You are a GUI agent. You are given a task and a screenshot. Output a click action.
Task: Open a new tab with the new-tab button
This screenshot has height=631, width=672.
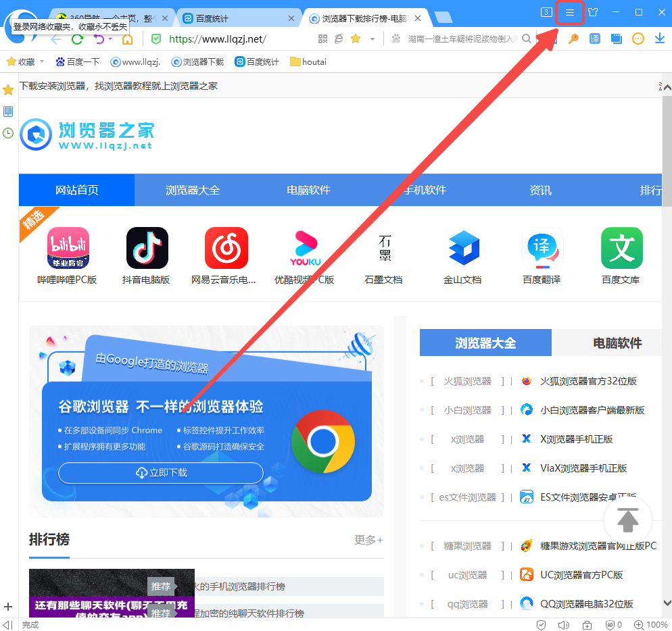443,18
